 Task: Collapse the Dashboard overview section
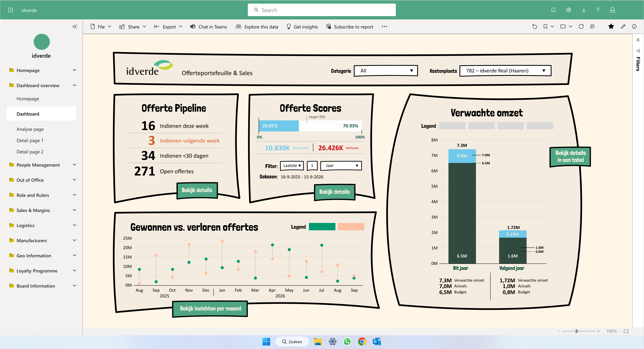(x=74, y=85)
